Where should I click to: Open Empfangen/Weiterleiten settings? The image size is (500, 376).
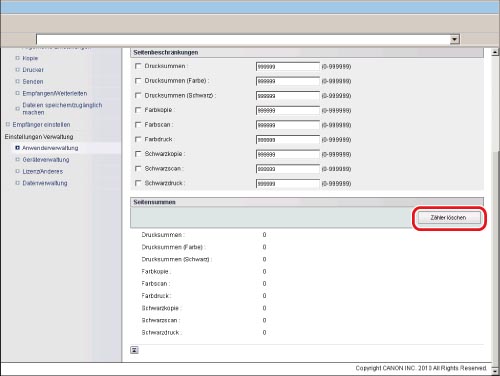pyautogui.click(x=55, y=93)
